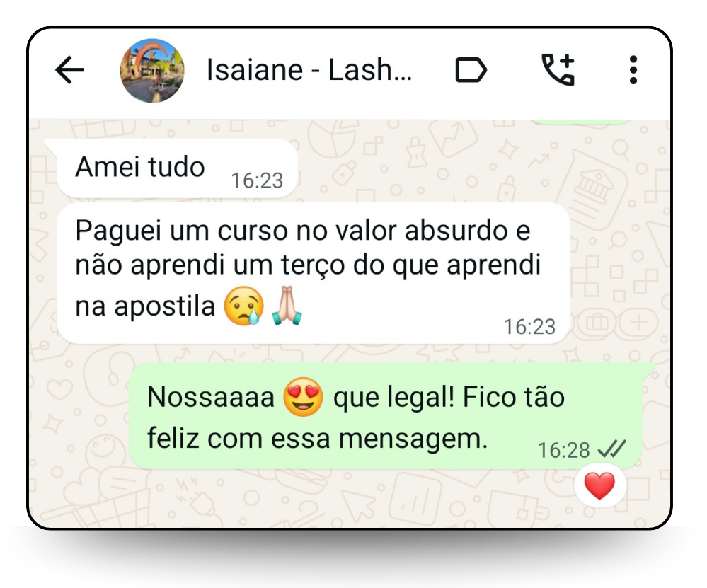Image resolution: width=707 pixels, height=588 pixels.
Task: Tap the heart-eyes emoji in green message
Action: [x=303, y=397]
